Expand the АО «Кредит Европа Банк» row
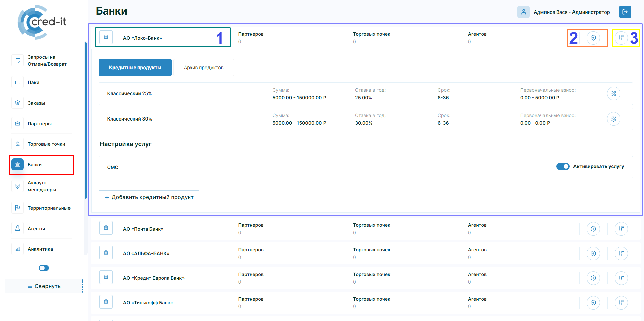644x321 pixels. click(153, 278)
